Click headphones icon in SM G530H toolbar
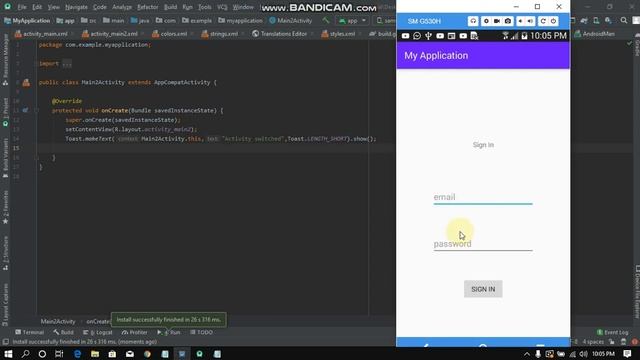This screenshot has width=640, height=360. (x=473, y=21)
